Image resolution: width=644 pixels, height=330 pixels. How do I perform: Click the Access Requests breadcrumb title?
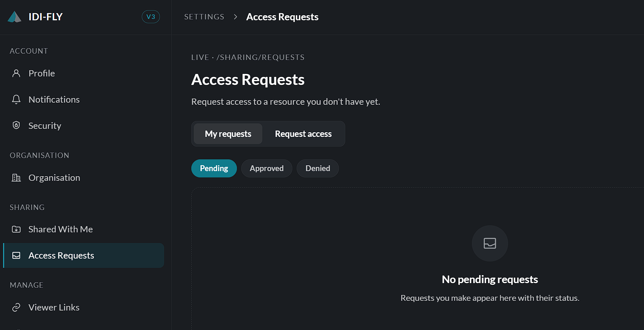(x=282, y=17)
